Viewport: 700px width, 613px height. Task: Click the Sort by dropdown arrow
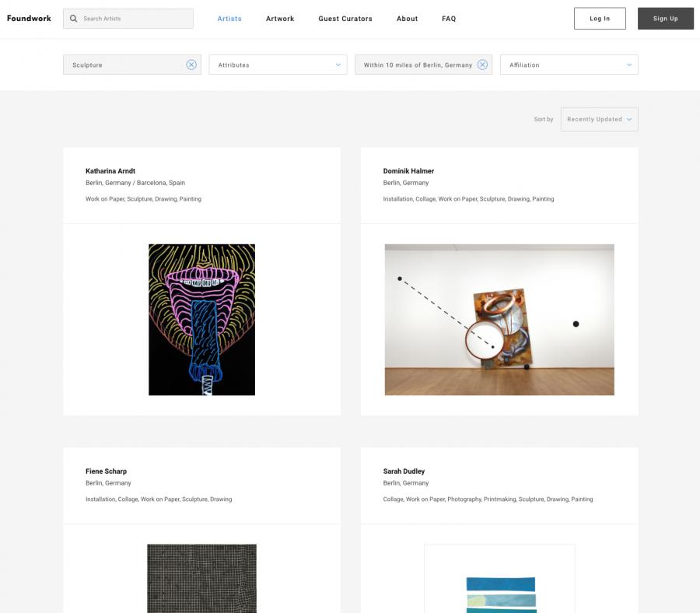coord(628,119)
